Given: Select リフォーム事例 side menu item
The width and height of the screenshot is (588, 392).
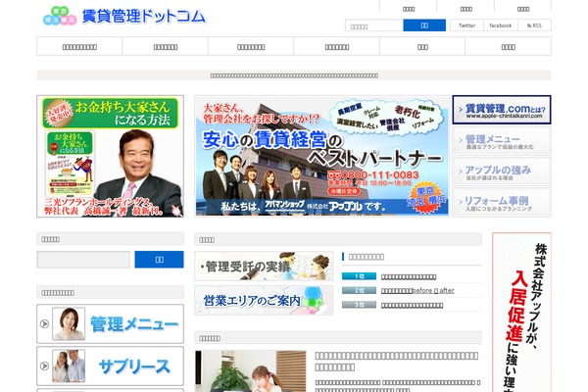Looking at the screenshot, I should 502,203.
